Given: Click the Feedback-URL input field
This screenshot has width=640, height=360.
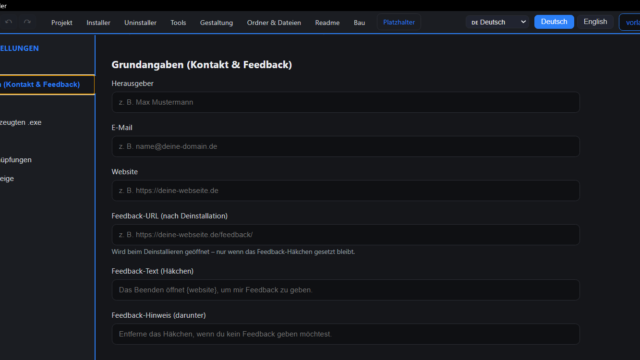Looking at the screenshot, I should click(x=345, y=235).
